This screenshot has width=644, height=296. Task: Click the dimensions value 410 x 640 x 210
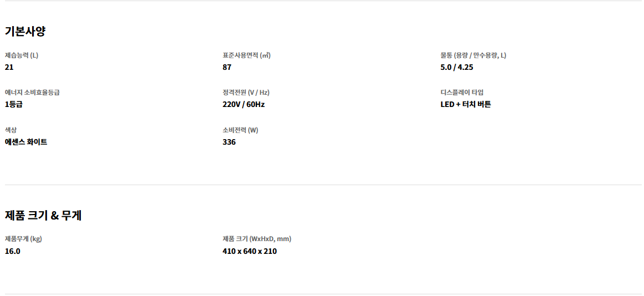(250, 251)
